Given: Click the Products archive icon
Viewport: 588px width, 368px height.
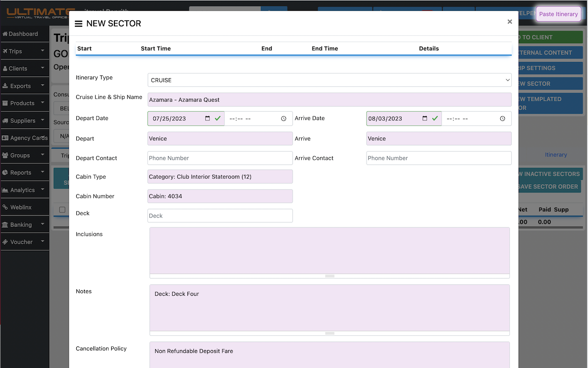Looking at the screenshot, I should [x=5, y=103].
